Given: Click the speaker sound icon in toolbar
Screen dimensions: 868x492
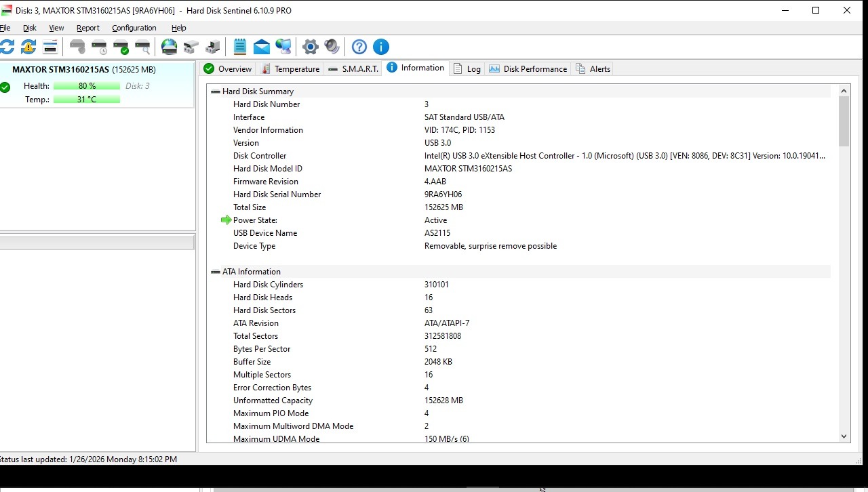Looking at the screenshot, I should point(332,47).
